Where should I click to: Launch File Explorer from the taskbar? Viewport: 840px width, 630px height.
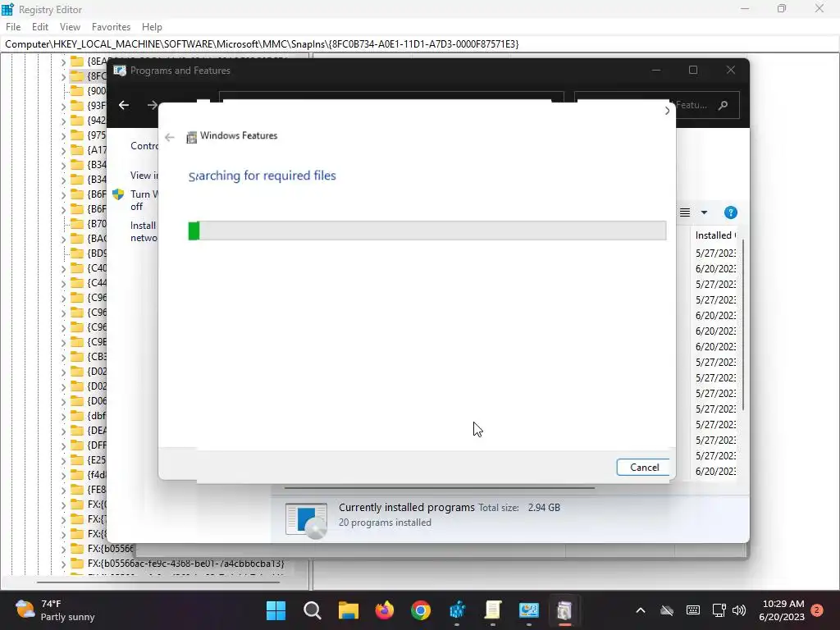click(x=348, y=610)
